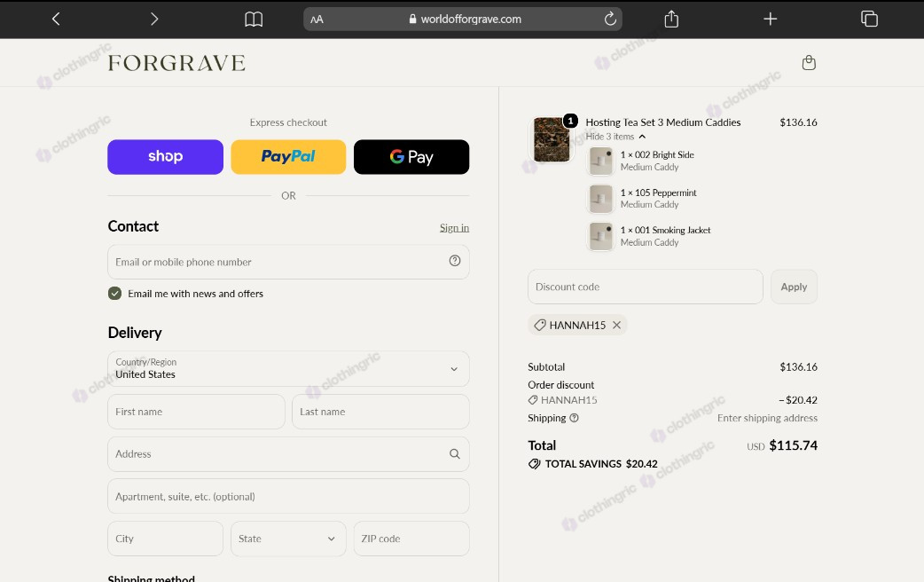Focus the Email or mobile phone number field
The image size is (924, 582).
point(288,262)
